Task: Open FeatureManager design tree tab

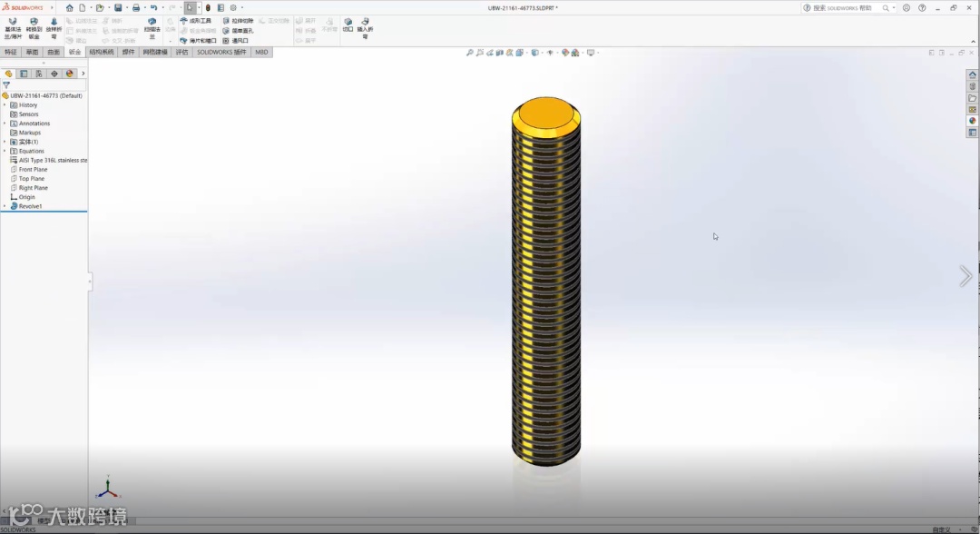Action: tap(9, 74)
